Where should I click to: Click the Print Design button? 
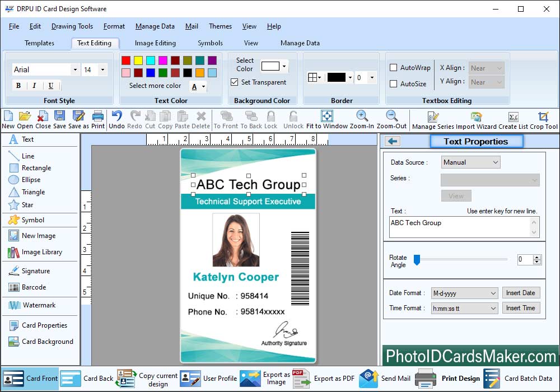pos(448,379)
